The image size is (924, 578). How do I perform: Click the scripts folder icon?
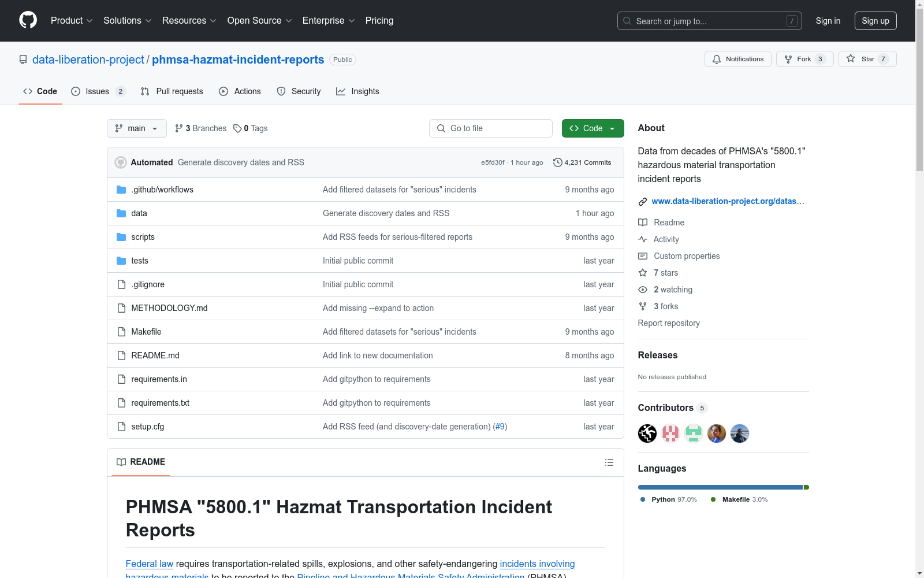121,237
